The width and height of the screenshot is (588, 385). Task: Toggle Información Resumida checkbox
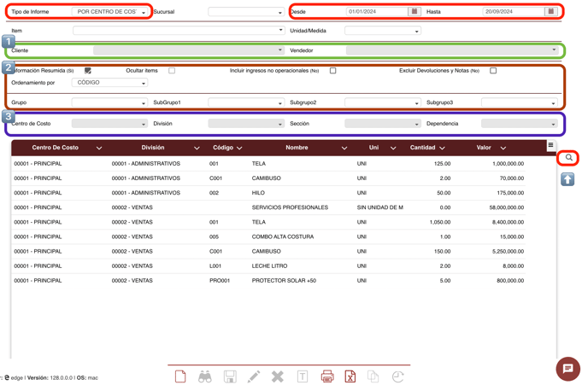click(88, 70)
